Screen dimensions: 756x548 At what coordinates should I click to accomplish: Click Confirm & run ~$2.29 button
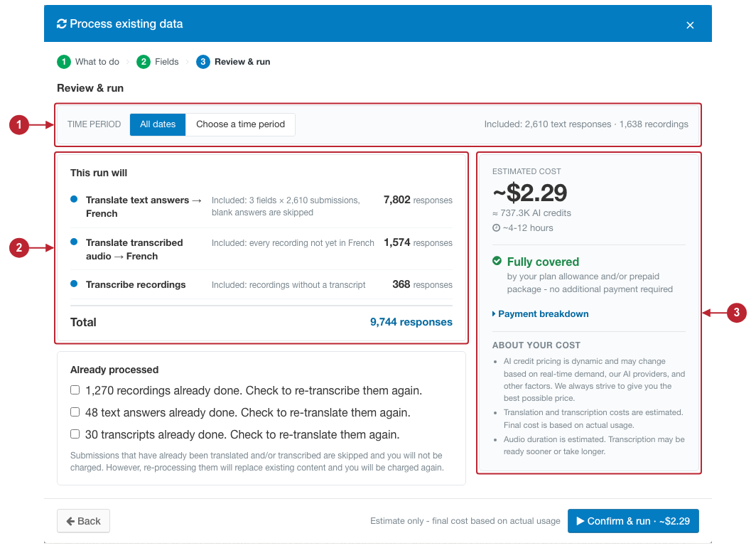pyautogui.click(x=633, y=521)
